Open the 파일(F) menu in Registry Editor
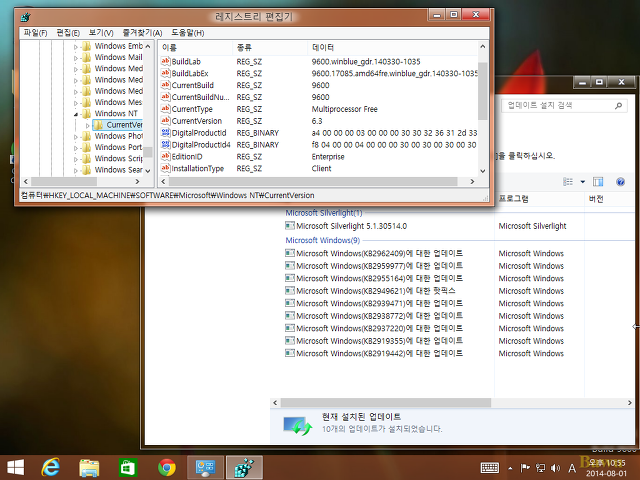Viewport: 640px width, 480px height. 35,33
